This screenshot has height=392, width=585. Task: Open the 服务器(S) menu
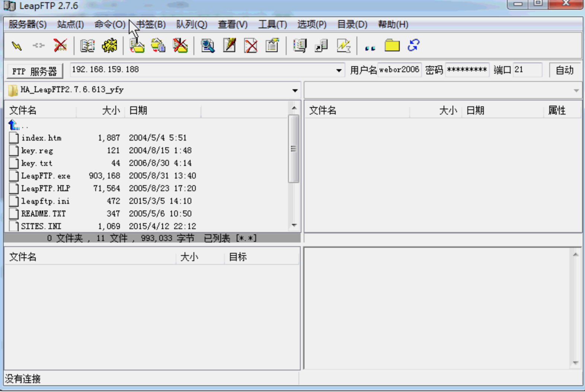(28, 25)
